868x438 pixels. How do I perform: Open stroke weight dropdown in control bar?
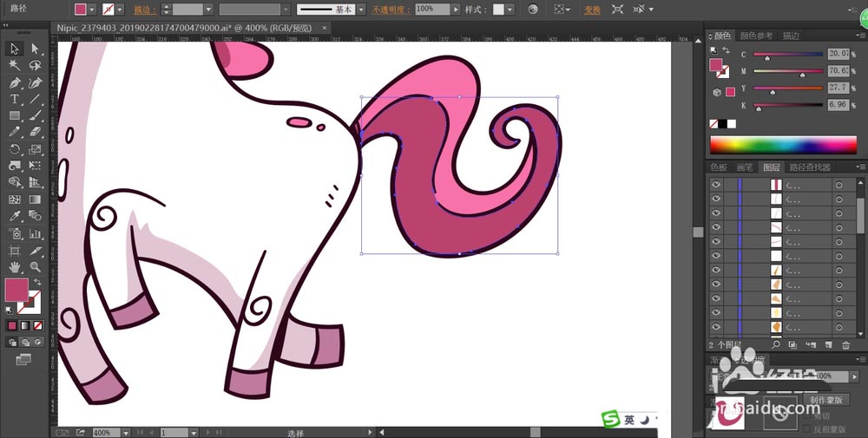click(x=208, y=10)
